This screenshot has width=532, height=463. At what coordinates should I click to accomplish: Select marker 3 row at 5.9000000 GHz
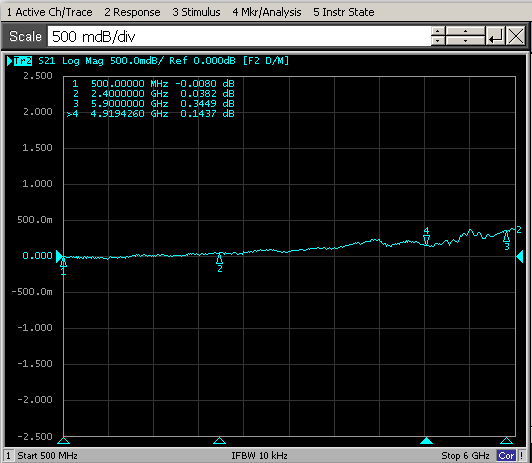[x=153, y=103]
